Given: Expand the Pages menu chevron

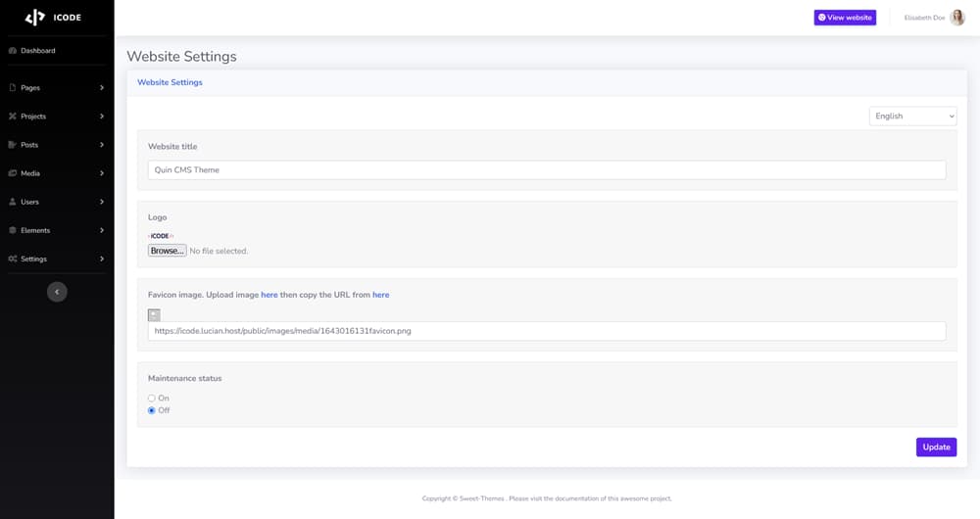Looking at the screenshot, I should pos(102,88).
